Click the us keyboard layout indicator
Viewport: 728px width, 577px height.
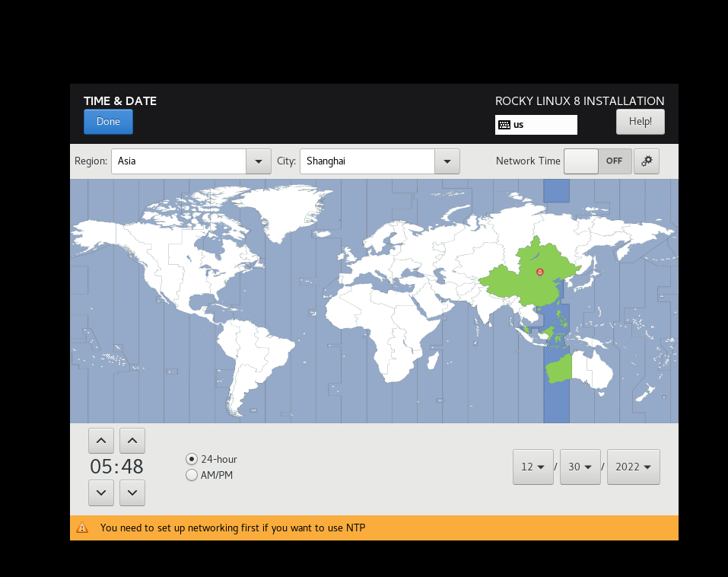coord(536,125)
